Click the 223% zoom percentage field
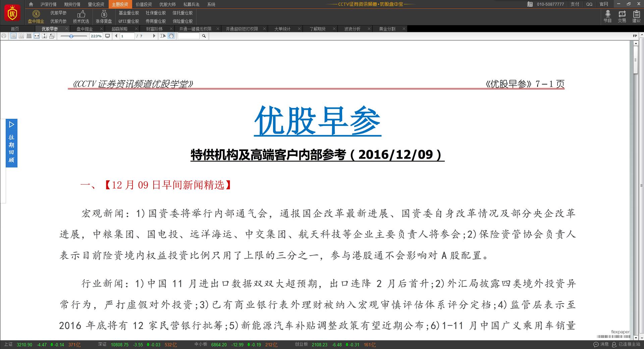The width and height of the screenshot is (644, 349). coord(96,36)
